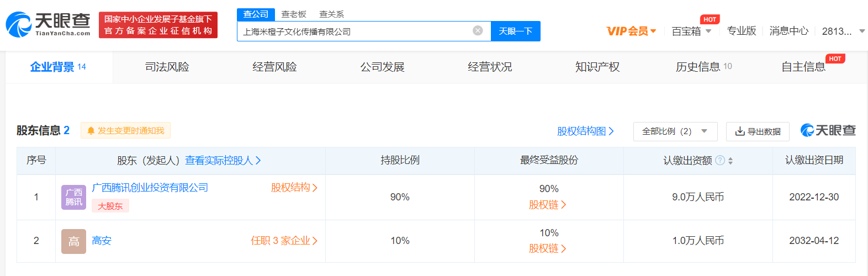Screen dimensions: 868x276
Task: Clear the search box with the X icon
Action: pos(478,31)
